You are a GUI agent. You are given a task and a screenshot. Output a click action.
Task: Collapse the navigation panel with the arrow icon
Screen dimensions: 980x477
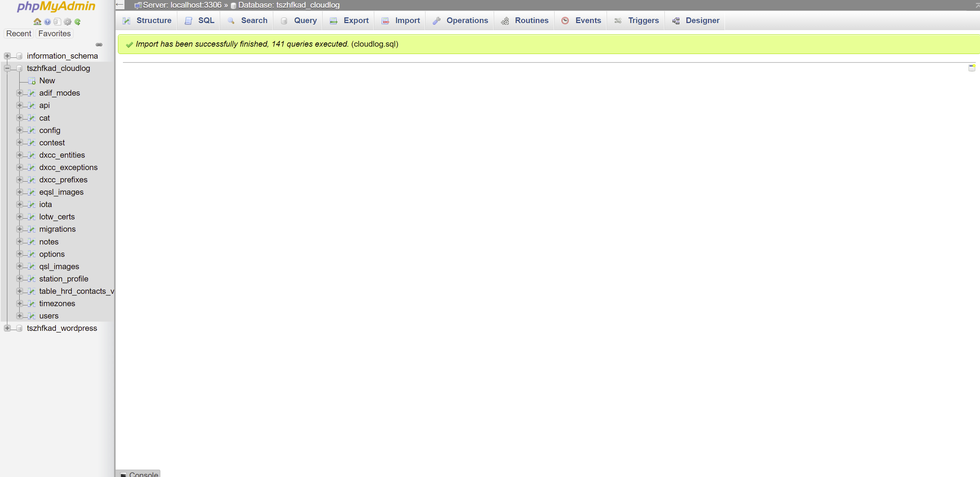coord(120,5)
